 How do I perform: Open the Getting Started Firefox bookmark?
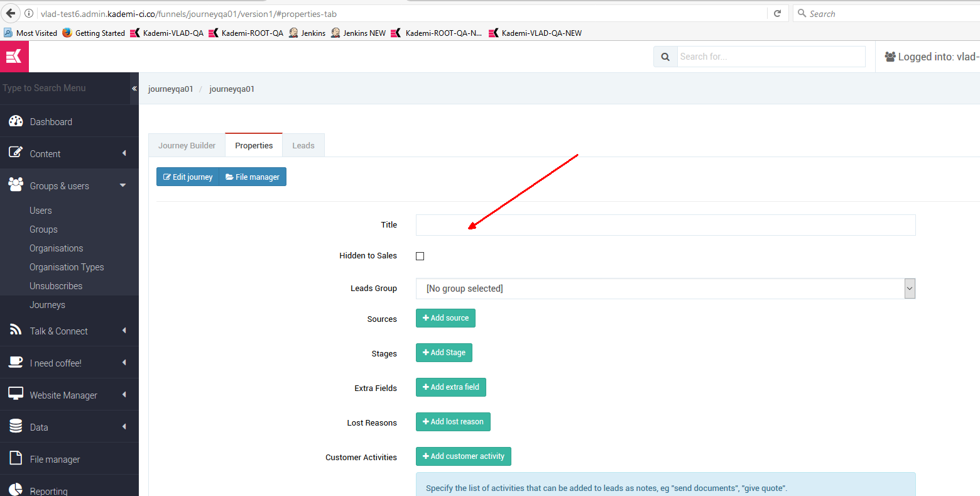pyautogui.click(x=94, y=33)
